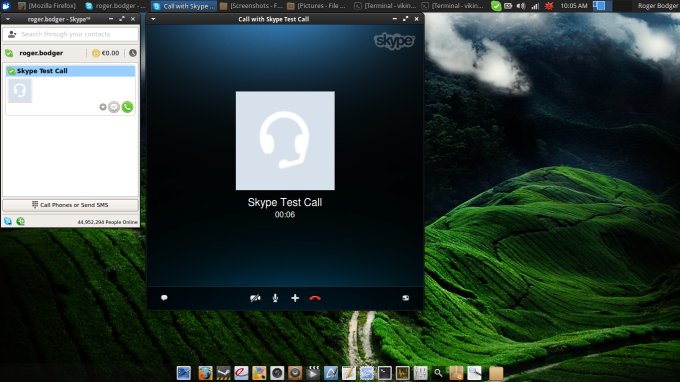Mute the microphone in call window
680x382 pixels.
(275, 298)
